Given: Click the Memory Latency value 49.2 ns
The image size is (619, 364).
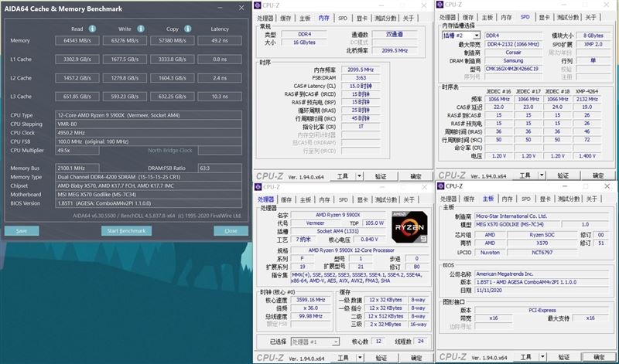Looking at the screenshot, I should point(220,41).
